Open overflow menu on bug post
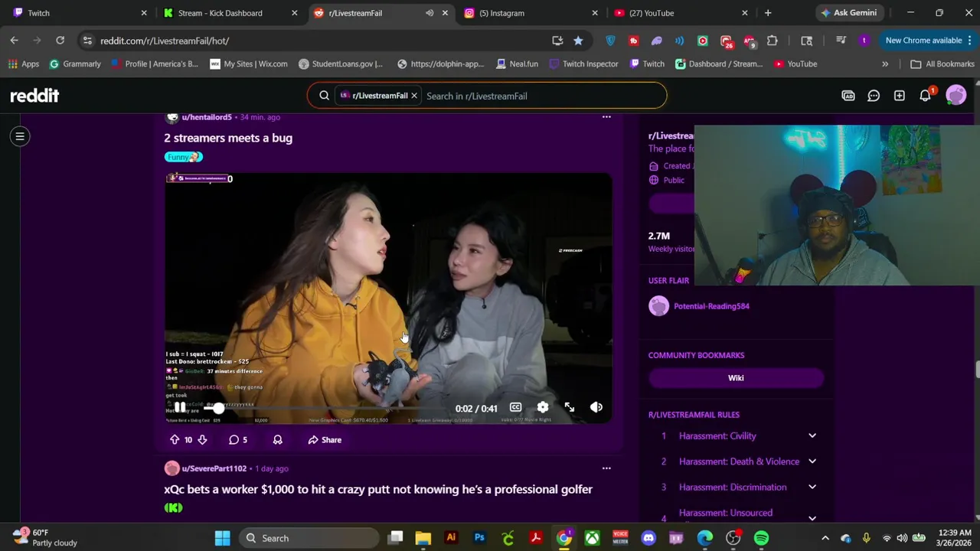980x551 pixels. 606,117
